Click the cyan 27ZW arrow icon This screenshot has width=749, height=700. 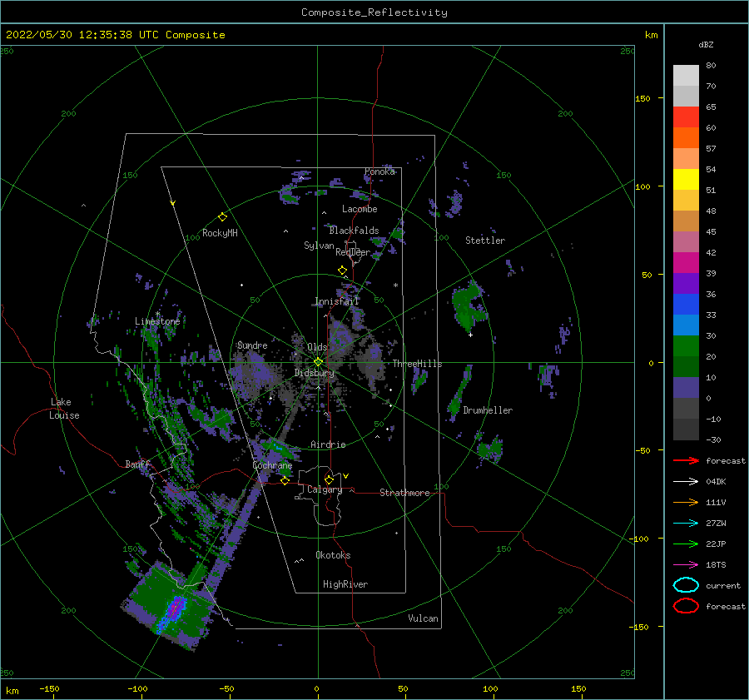pos(686,524)
